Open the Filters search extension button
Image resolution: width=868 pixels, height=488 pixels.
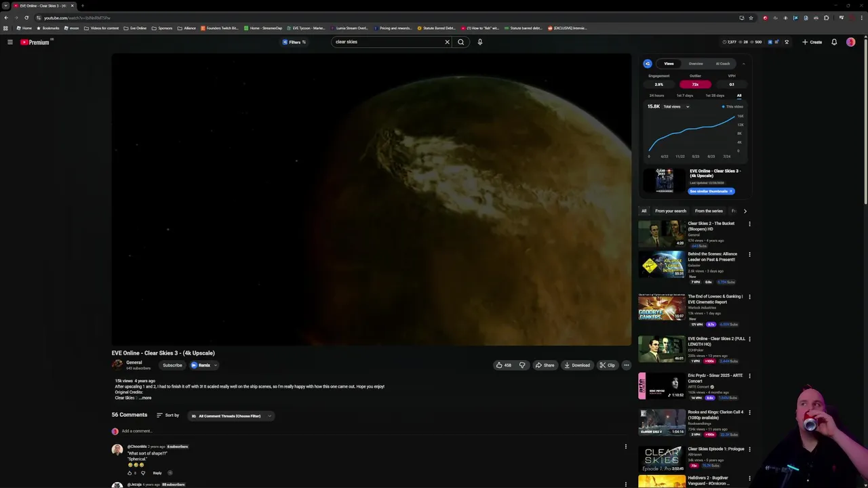coord(294,42)
